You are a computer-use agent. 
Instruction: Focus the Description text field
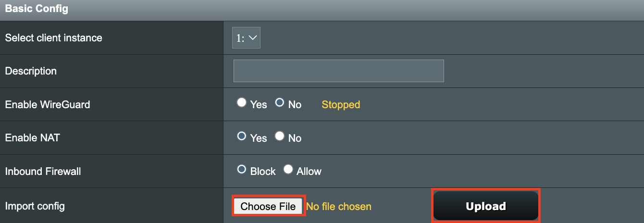[338, 71]
